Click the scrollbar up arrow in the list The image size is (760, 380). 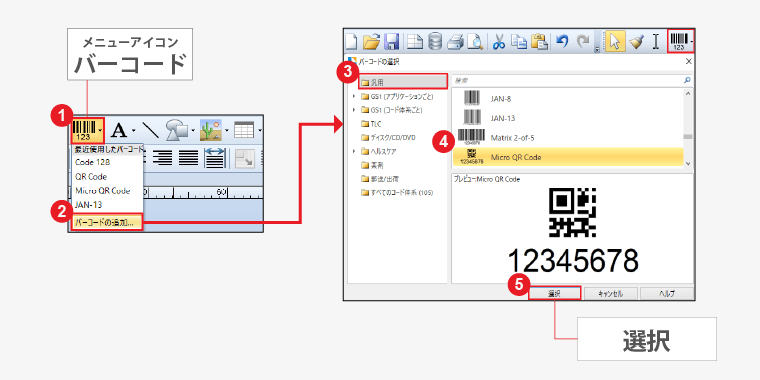[x=688, y=94]
